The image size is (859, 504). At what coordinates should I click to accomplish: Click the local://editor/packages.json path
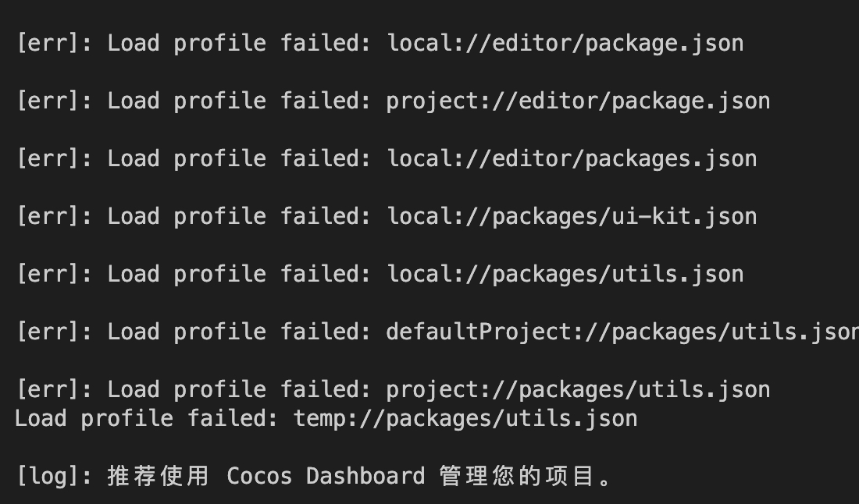coord(572,159)
